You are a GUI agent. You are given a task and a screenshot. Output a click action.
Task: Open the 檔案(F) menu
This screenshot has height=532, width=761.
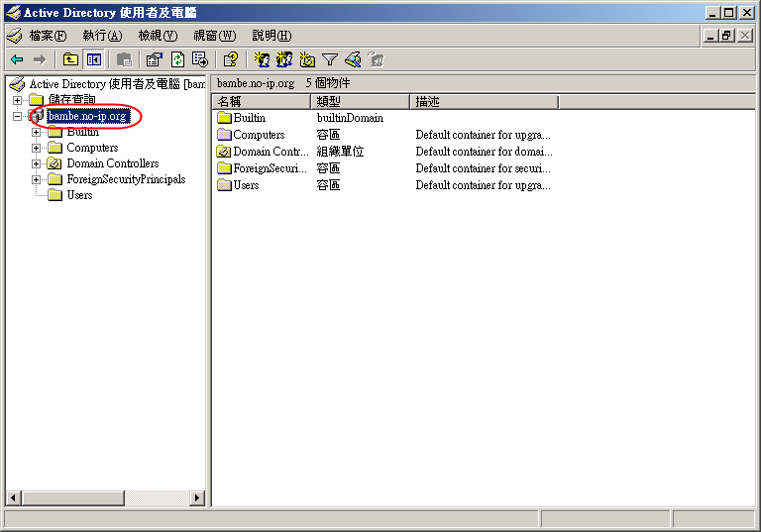[48, 36]
